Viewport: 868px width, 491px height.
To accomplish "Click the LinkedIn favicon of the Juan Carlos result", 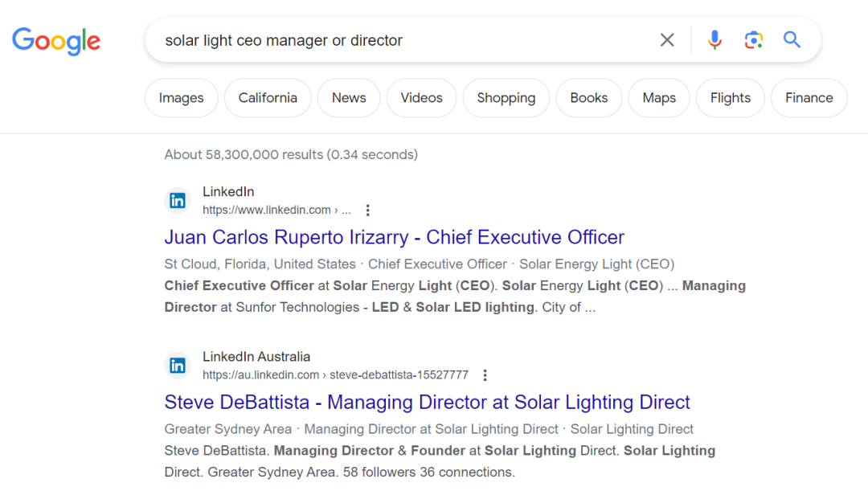I will tap(178, 200).
